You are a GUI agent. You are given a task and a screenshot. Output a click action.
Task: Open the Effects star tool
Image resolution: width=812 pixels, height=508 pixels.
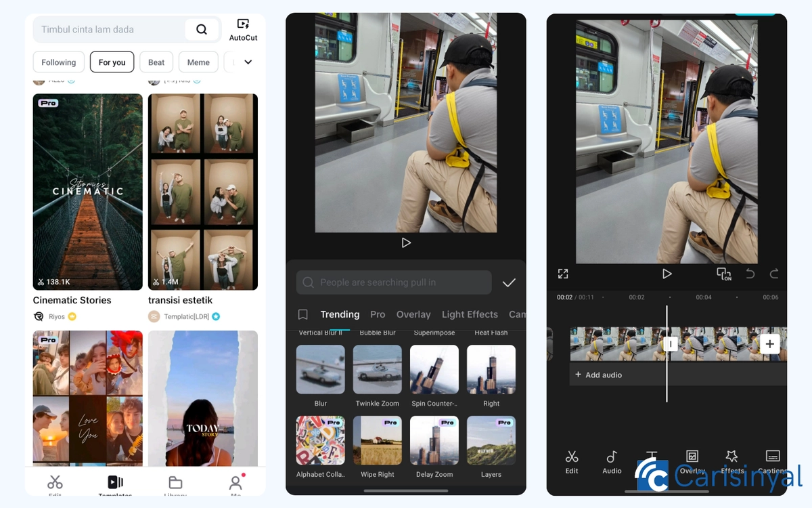click(x=732, y=463)
